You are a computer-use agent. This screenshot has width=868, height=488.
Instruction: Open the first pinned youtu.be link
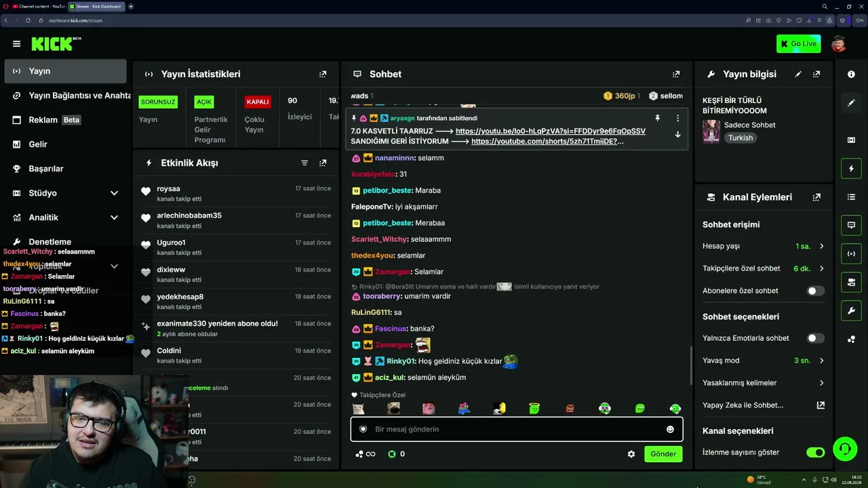(x=551, y=131)
